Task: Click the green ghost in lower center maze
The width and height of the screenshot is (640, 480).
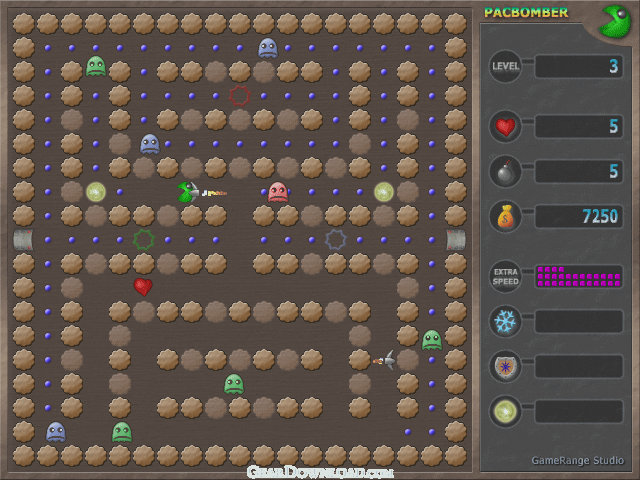Action: (234, 384)
